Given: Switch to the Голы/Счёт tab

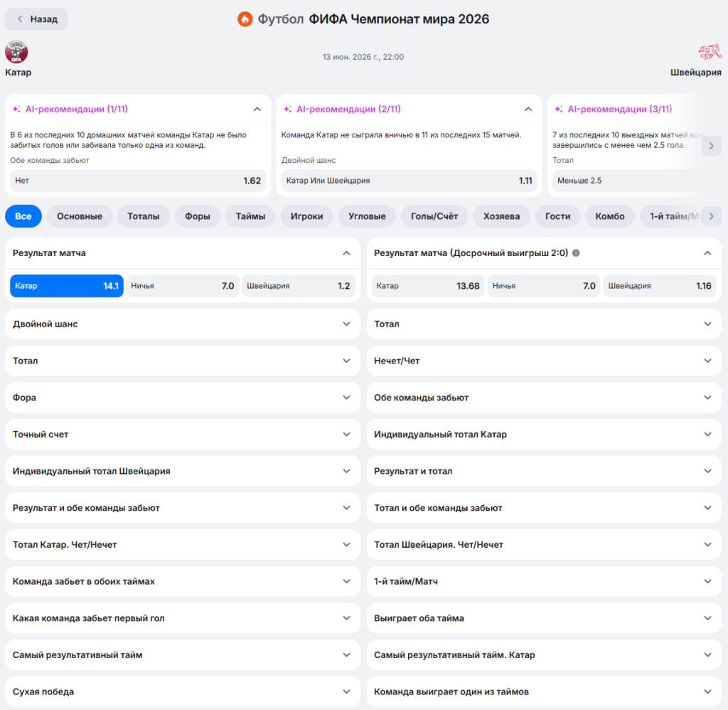Looking at the screenshot, I should 434,216.
